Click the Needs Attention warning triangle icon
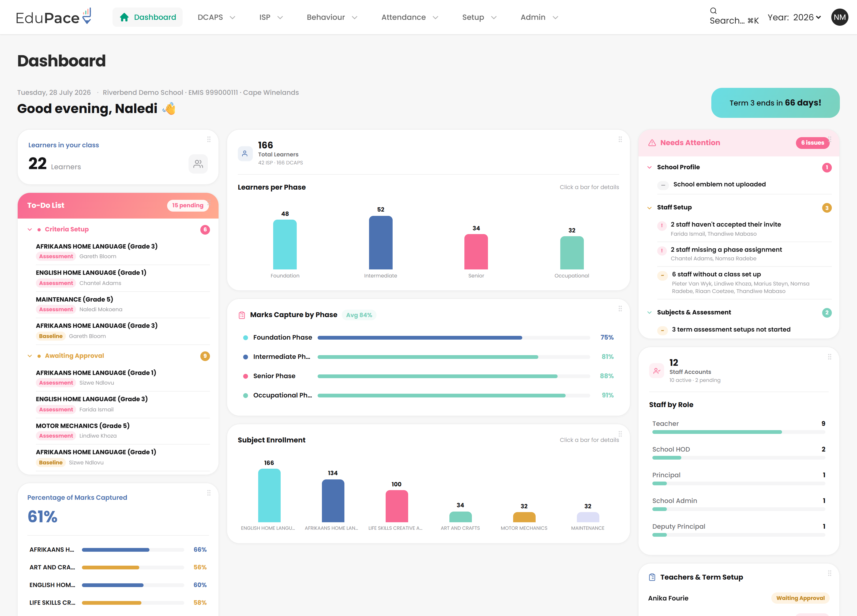 click(652, 143)
